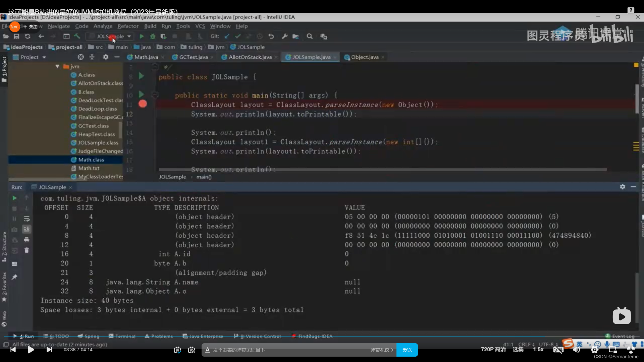Click the Breakpoint red circle on line 11
644x362 pixels.
pos(143,104)
